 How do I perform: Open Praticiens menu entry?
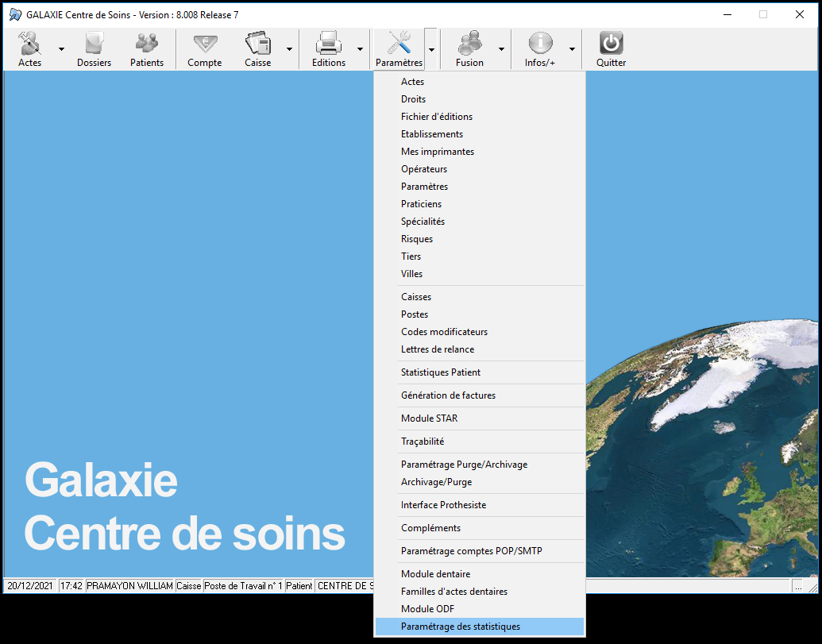[x=480, y=204]
